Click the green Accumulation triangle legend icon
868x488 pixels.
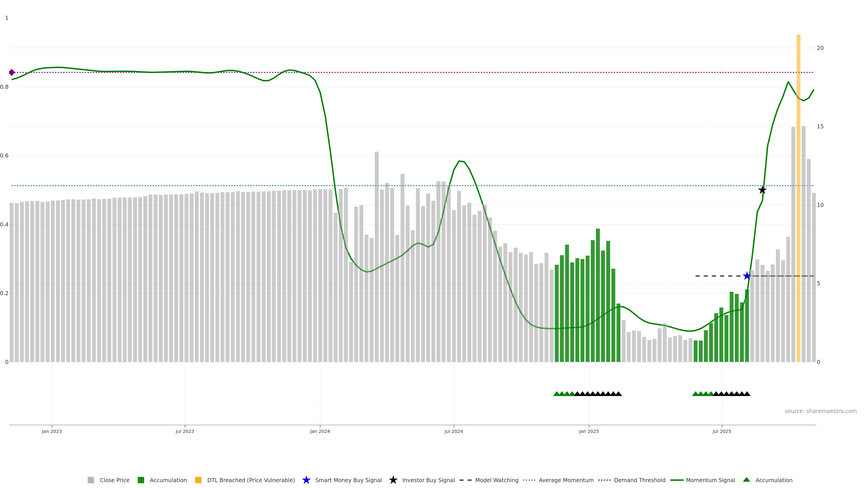746,480
